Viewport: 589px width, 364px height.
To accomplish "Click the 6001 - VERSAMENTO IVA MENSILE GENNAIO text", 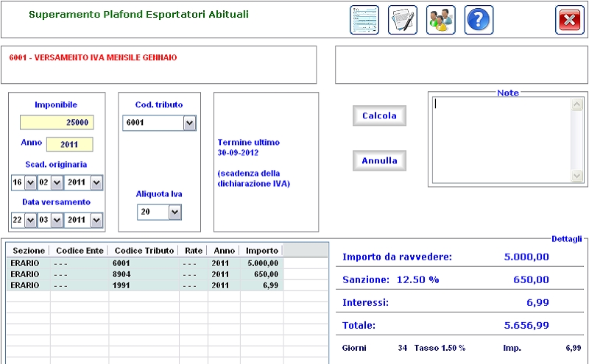I will (x=93, y=58).
